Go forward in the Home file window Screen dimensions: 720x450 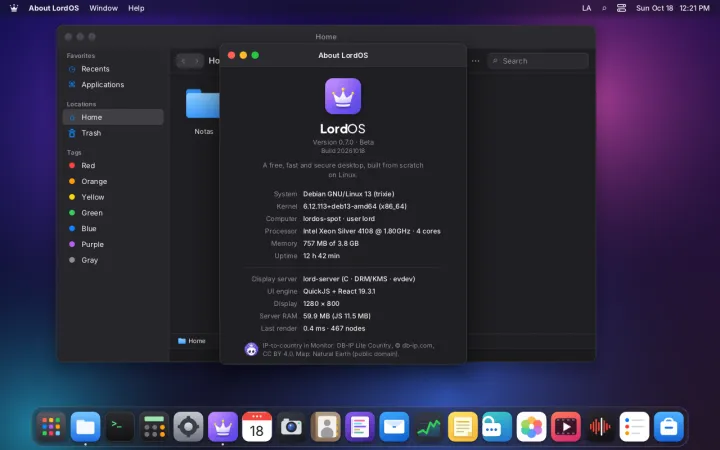coord(197,61)
